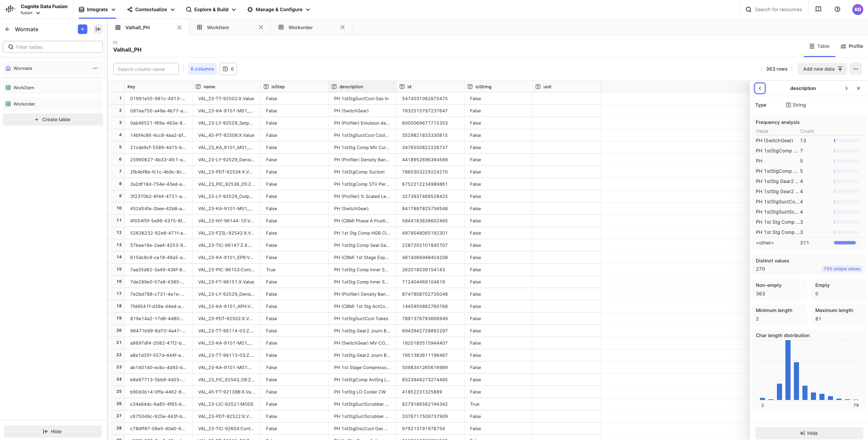Image resolution: width=868 pixels, height=440 pixels.
Task: Close the WorkItem tab
Action: point(261,27)
